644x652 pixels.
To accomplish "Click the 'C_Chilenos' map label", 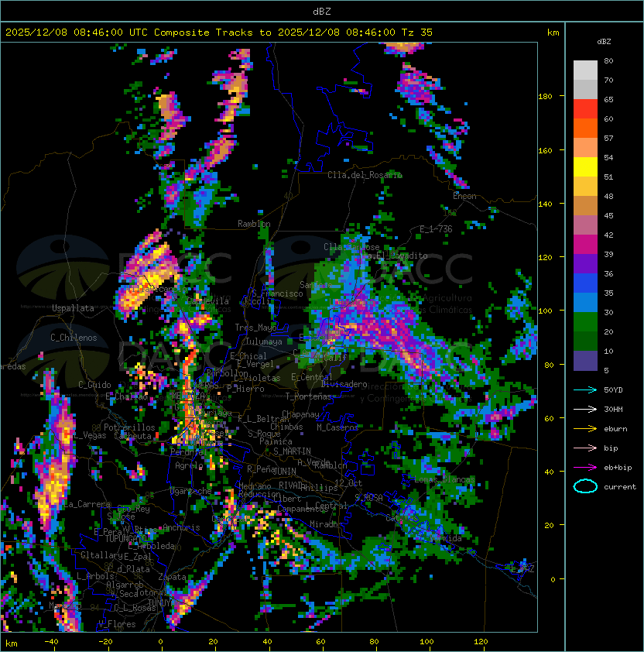I will pyautogui.click(x=74, y=338).
